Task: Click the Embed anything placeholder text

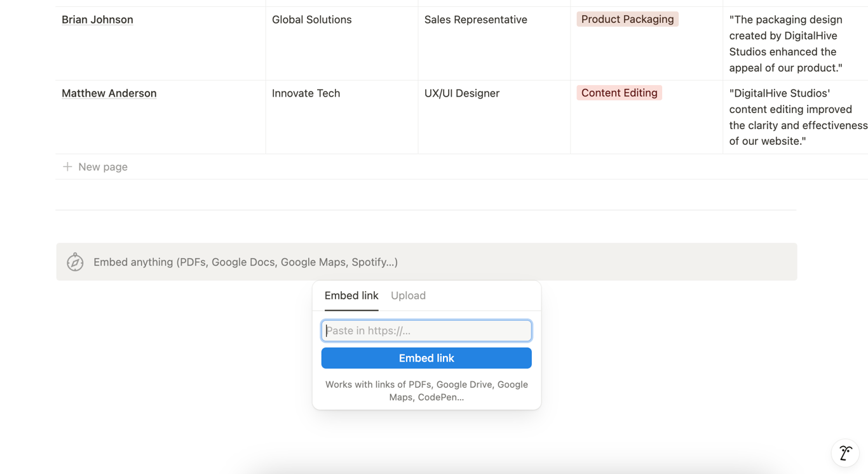Action: tap(245, 262)
